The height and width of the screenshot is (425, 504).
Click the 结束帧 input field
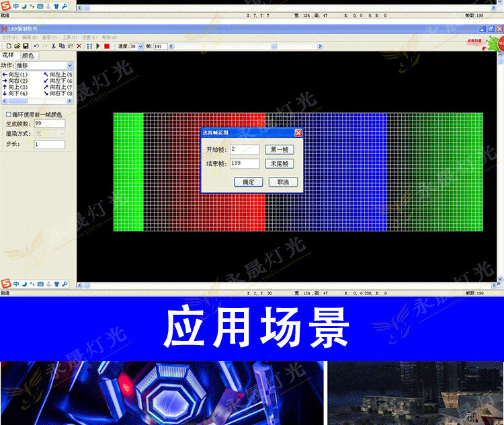coord(245,163)
